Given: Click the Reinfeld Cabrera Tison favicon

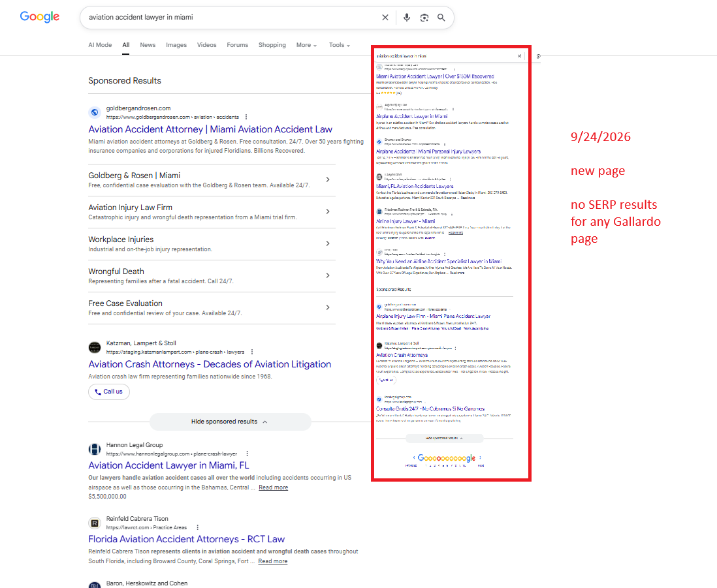Looking at the screenshot, I should click(x=95, y=523).
